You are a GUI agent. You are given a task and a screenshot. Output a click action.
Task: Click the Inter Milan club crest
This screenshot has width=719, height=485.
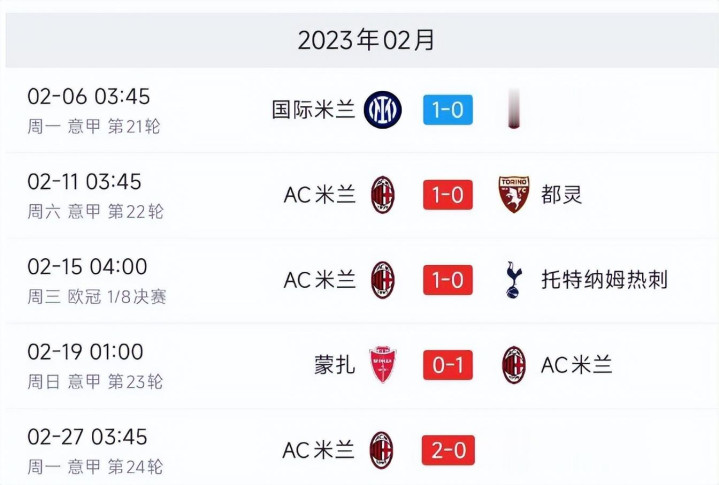[383, 110]
